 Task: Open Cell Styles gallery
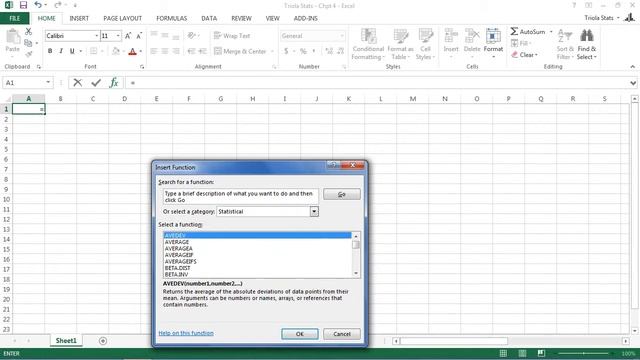pyautogui.click(x=425, y=44)
